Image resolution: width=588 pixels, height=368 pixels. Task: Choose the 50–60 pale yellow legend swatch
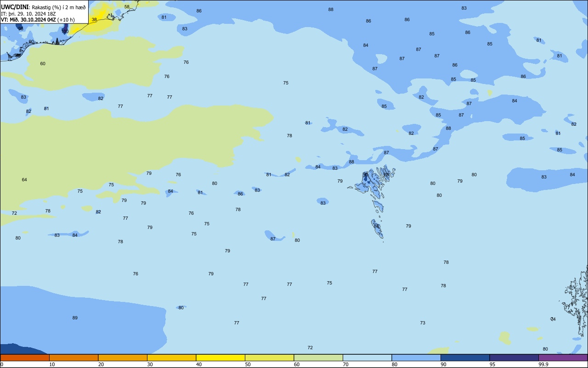(x=269, y=357)
